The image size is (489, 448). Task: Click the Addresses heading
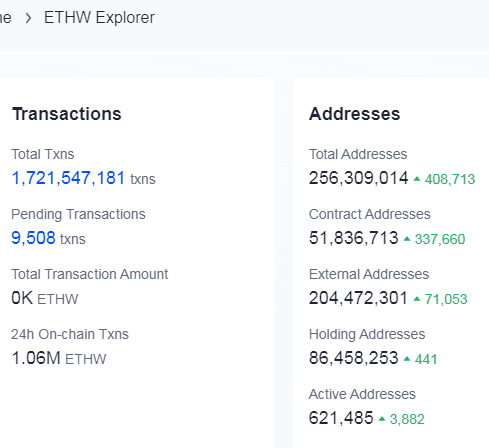(355, 114)
